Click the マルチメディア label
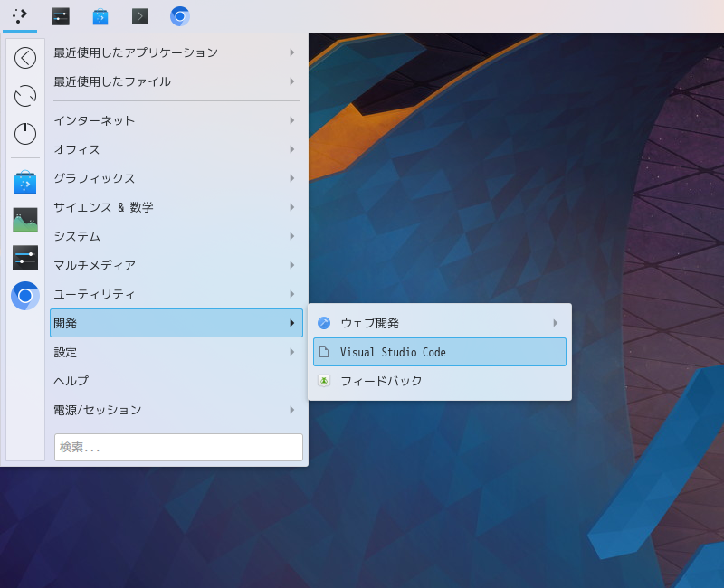The image size is (724, 588). [95, 265]
